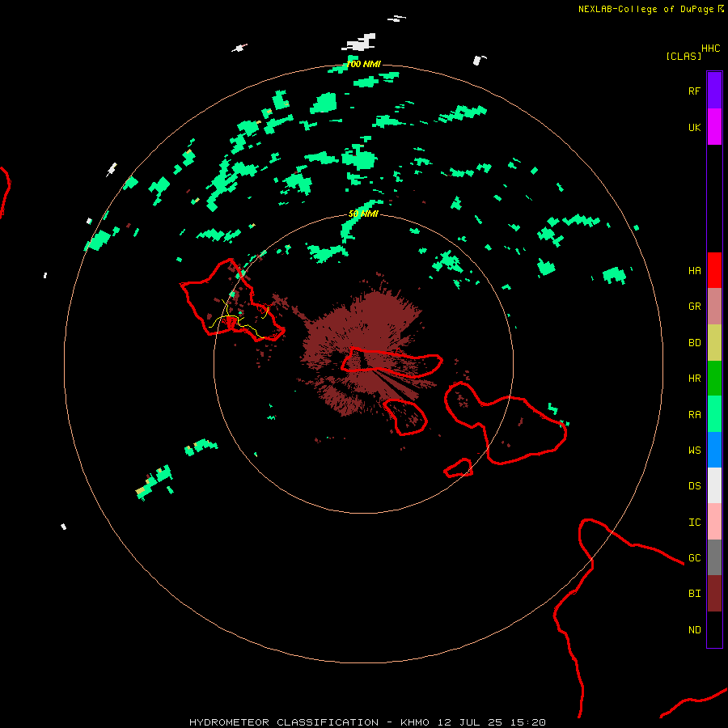Click the white dry snow echo above 100 NMI label
The image size is (728, 728).
point(359,42)
